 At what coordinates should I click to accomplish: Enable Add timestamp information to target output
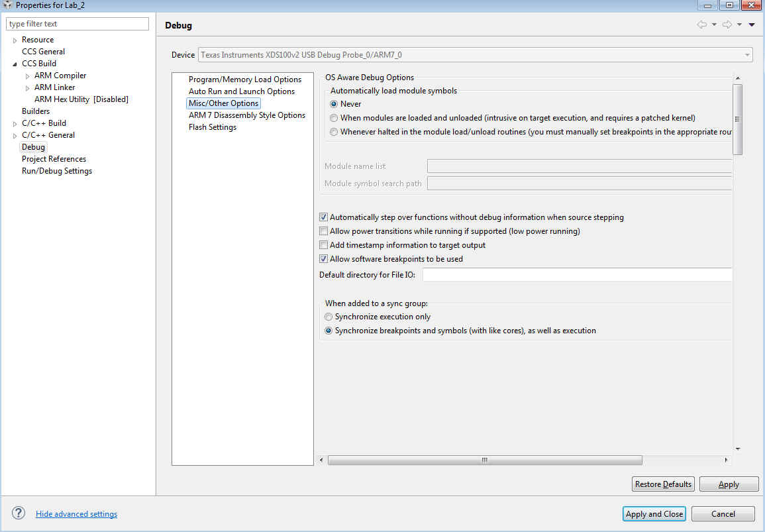(323, 245)
